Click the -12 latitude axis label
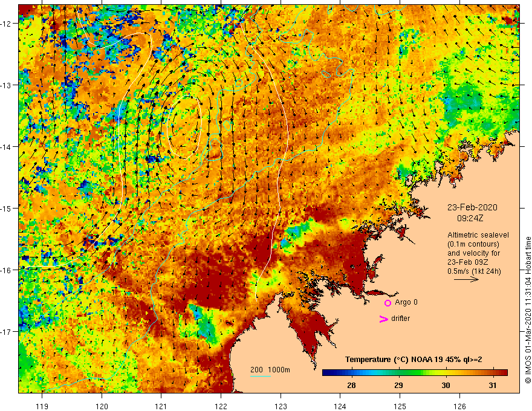The image size is (532, 411). (7, 24)
